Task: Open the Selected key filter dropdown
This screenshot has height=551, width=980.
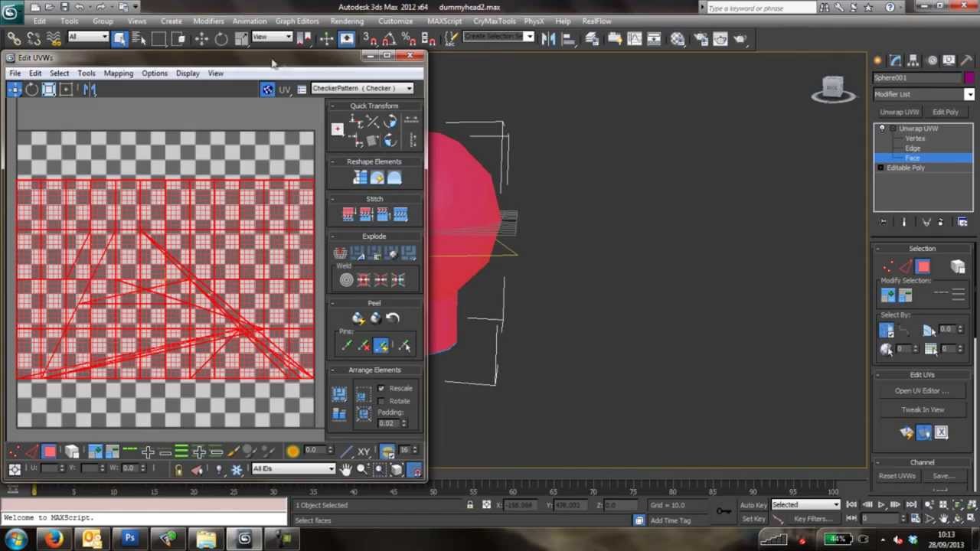Action: pyautogui.click(x=805, y=505)
